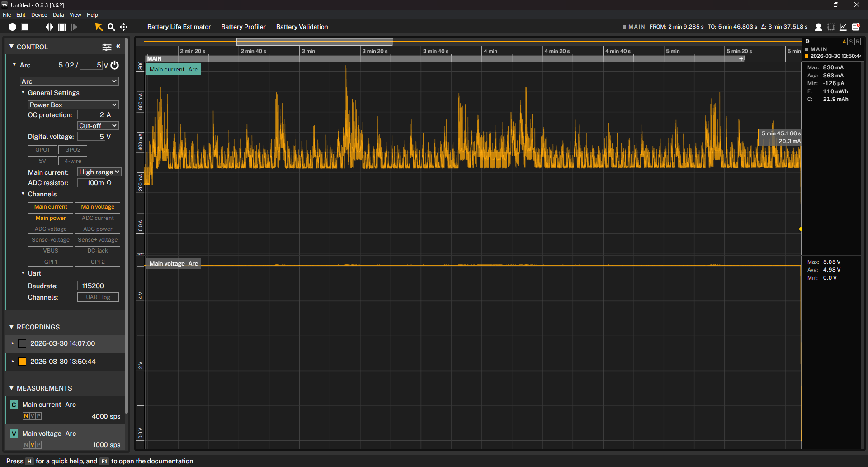
Task: Collapse the Channels section
Action: 23,194
